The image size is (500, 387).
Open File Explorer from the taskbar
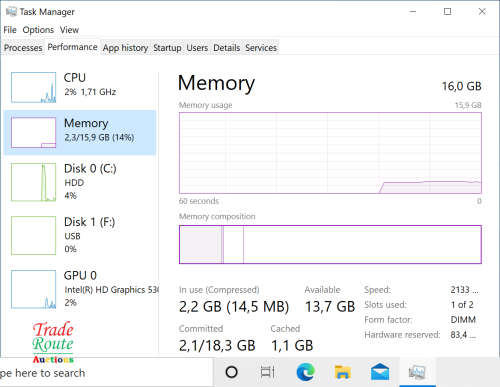[343, 372]
